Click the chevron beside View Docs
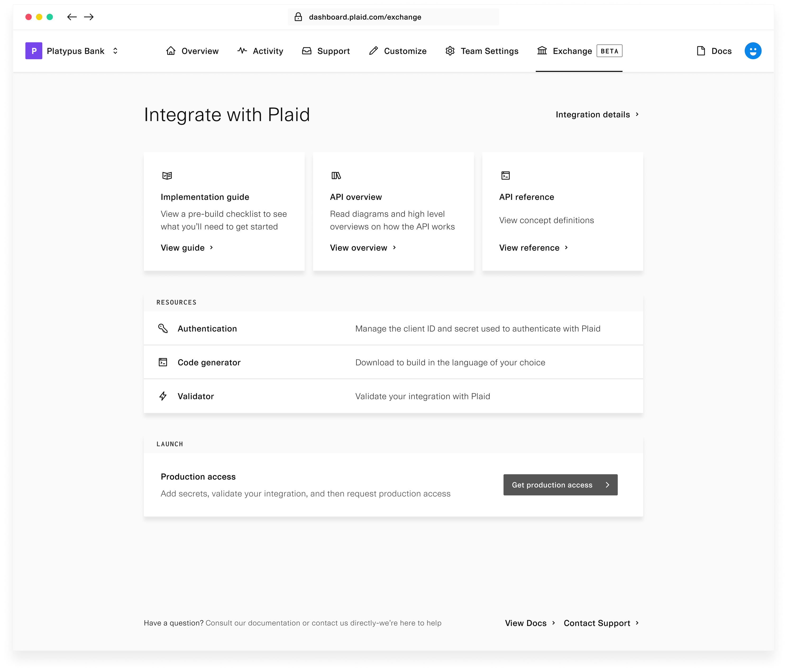 [553, 623]
